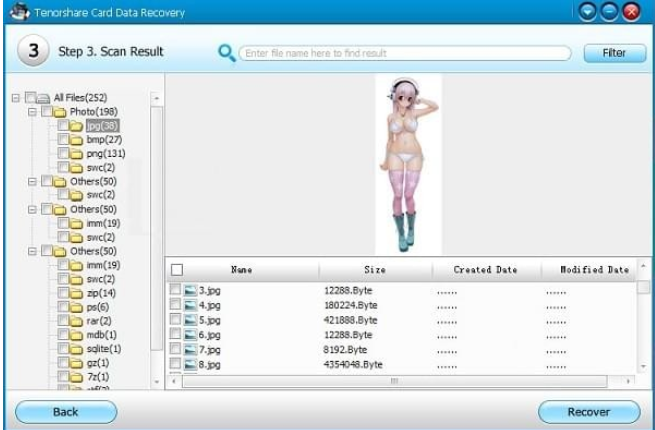Image resolution: width=655 pixels, height=430 pixels.
Task: Click the folder icon of 7z(1)
Action: tap(76, 377)
